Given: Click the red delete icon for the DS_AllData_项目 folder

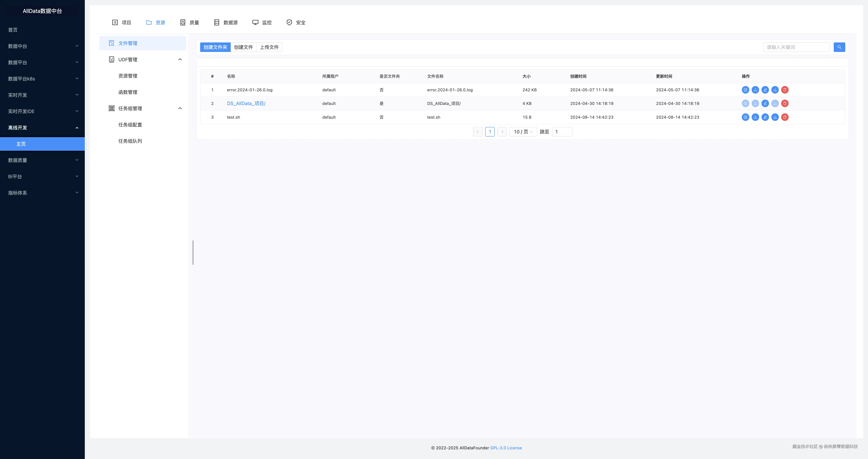Looking at the screenshot, I should pyautogui.click(x=785, y=104).
